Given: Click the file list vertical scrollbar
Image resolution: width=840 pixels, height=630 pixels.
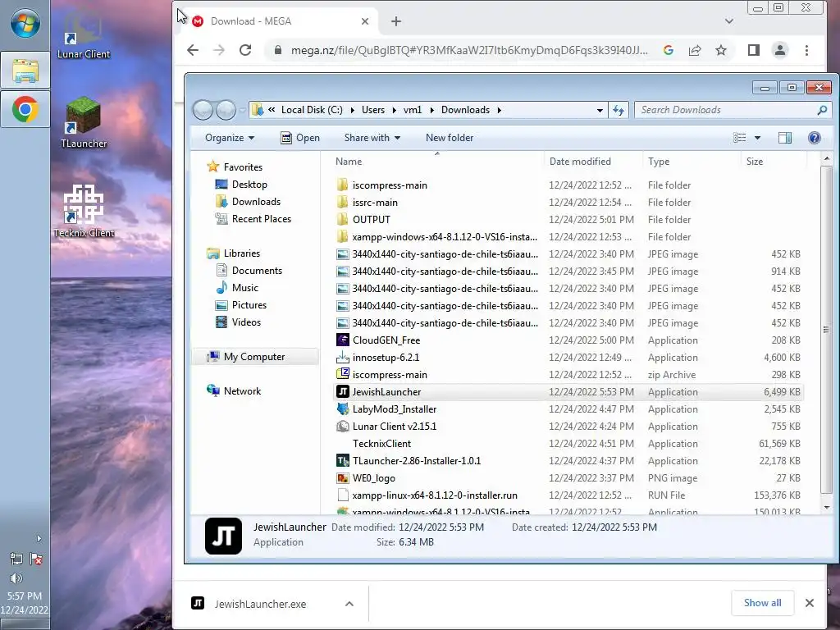Looking at the screenshot, I should point(826,330).
